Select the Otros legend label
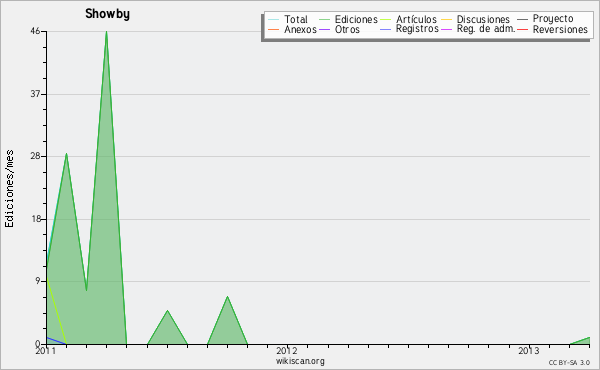 pos(347,29)
